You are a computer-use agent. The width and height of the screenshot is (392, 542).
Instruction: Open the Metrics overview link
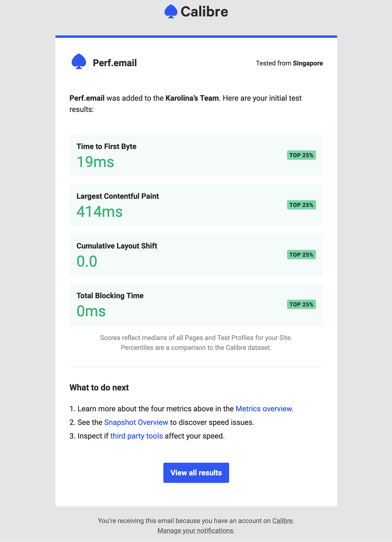pyautogui.click(x=264, y=409)
